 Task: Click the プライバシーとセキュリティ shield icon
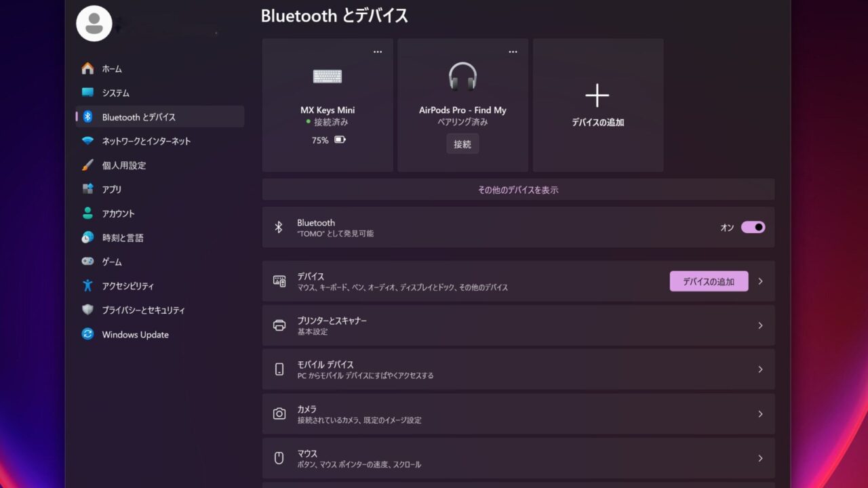[x=87, y=310]
